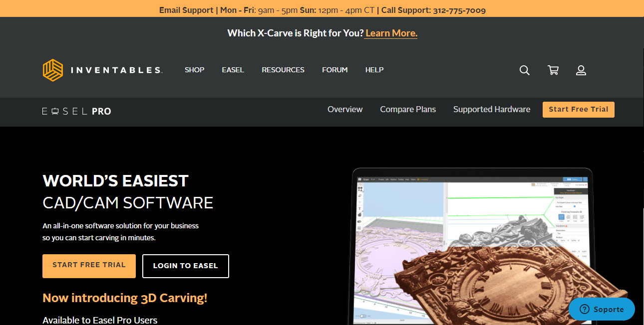Click the "Now introducing 3D Carving!" text
Viewport: 644px width, 325px height.
pyautogui.click(x=125, y=298)
